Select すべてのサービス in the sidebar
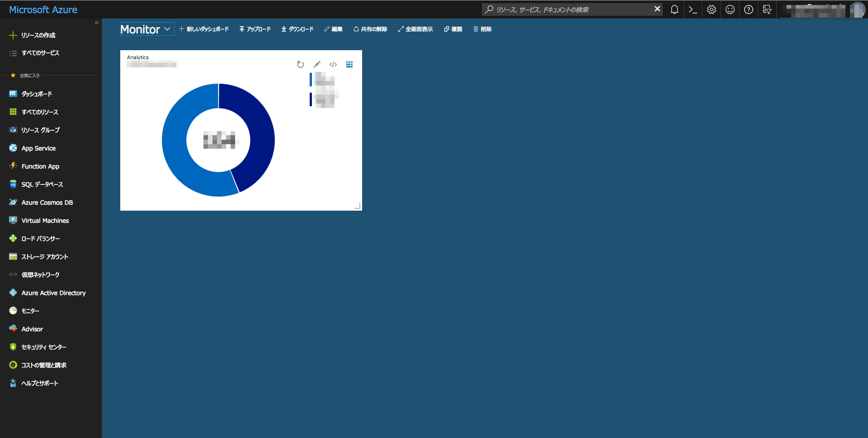This screenshot has height=438, width=868. pos(40,53)
